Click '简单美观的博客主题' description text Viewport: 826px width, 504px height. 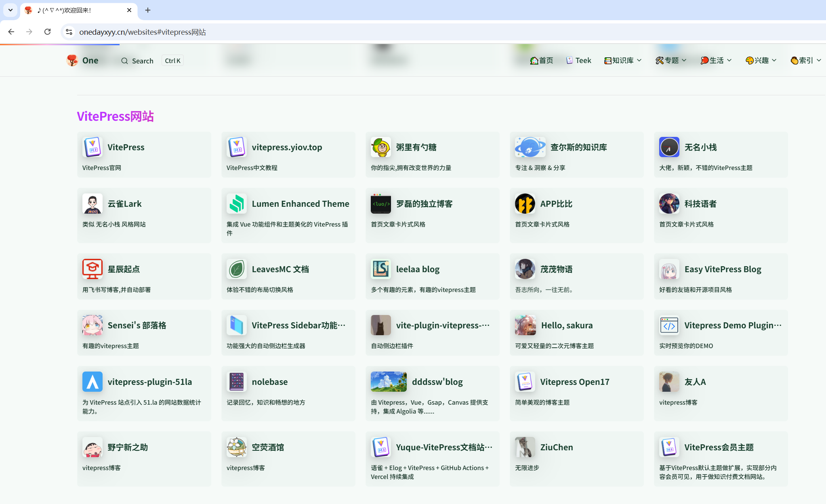[x=542, y=402]
